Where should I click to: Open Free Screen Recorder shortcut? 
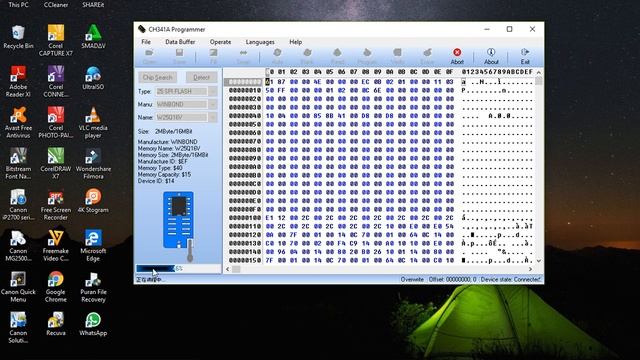[56, 204]
